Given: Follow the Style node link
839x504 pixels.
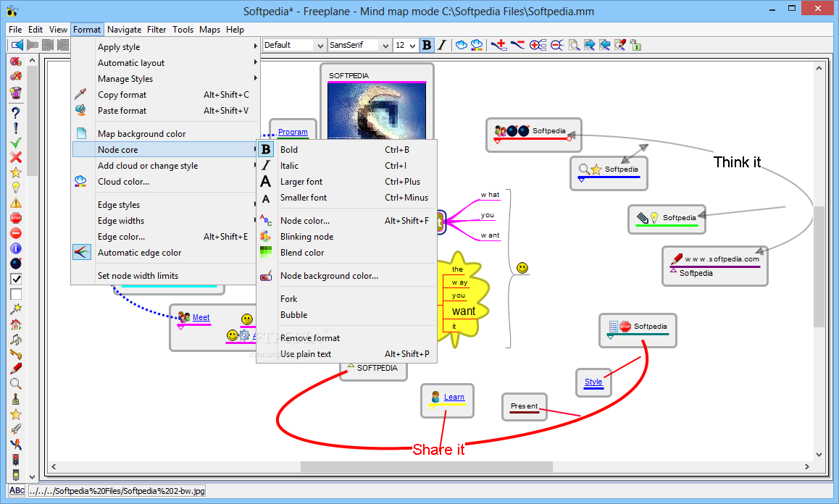Looking at the screenshot, I should tap(593, 382).
